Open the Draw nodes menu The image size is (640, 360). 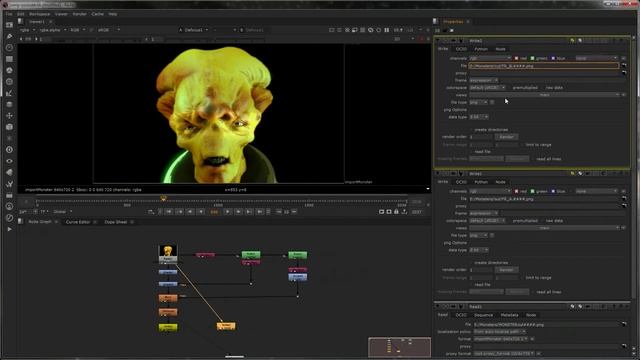[9, 36]
